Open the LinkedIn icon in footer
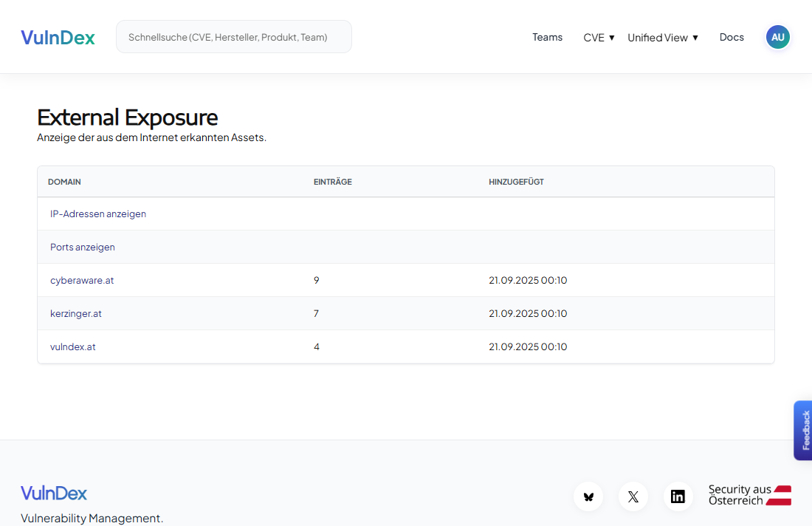 [x=678, y=496]
